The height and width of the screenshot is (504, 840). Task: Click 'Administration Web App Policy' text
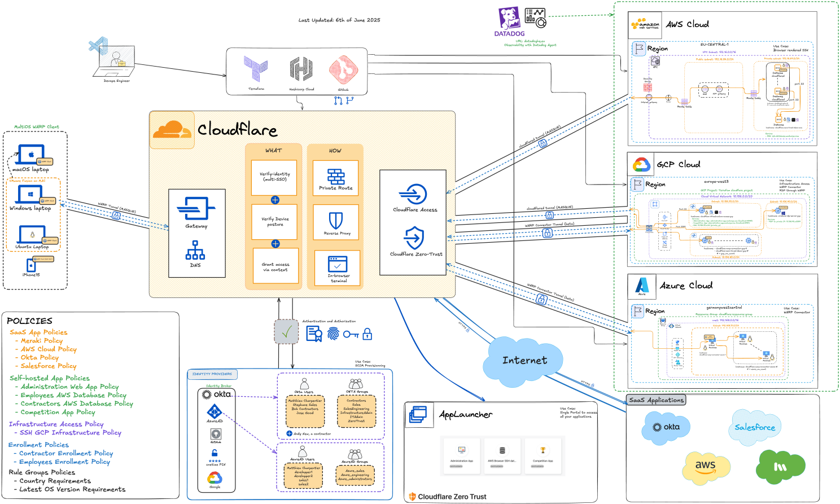coord(70,387)
